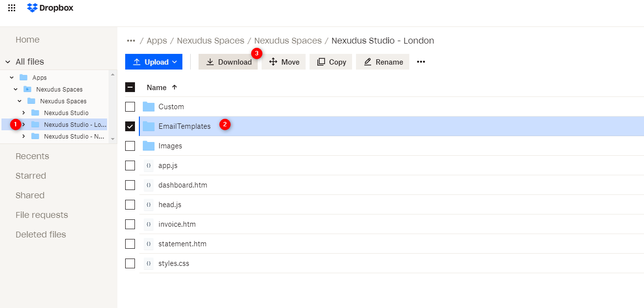The image size is (644, 308).
Task: Click the Nexudus Studio folder icon in tree
Action: (x=35, y=113)
